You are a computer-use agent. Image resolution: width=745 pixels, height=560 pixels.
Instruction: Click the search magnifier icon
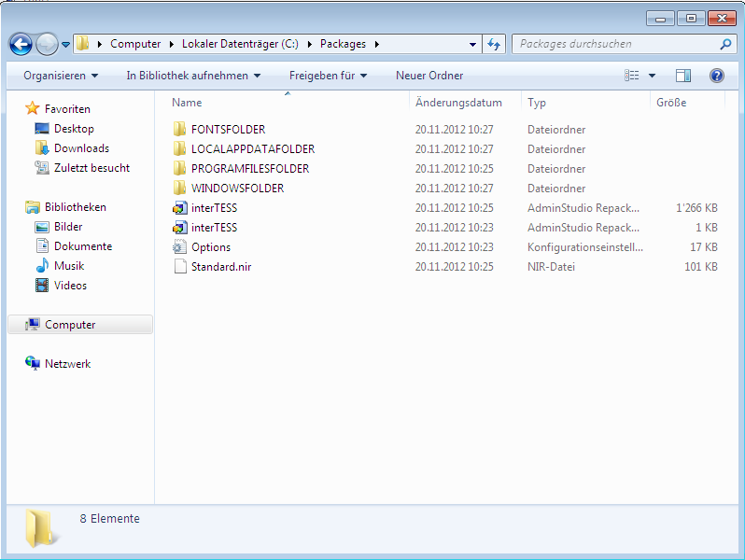pos(725,44)
